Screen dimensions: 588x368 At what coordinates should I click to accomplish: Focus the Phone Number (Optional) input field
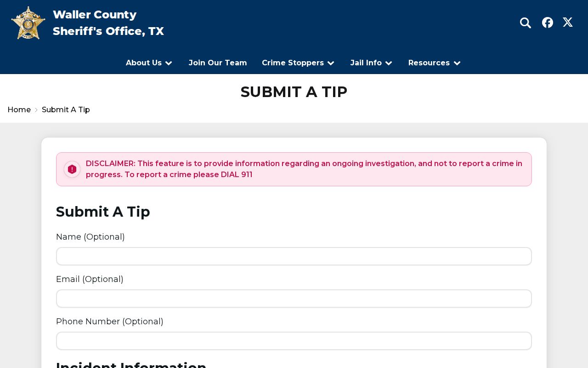click(x=294, y=341)
